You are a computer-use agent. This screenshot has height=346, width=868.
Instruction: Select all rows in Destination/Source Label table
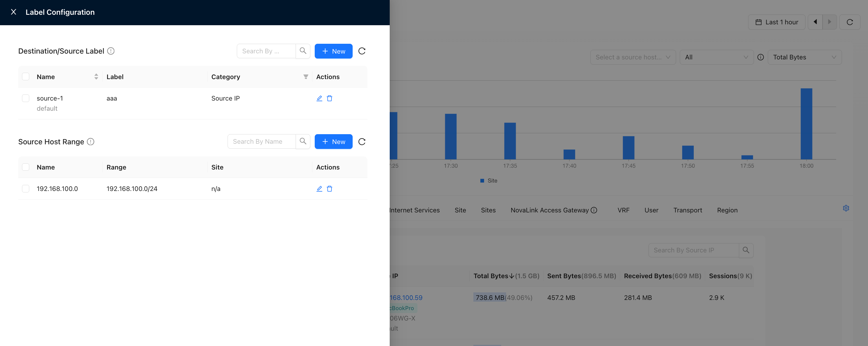point(25,77)
